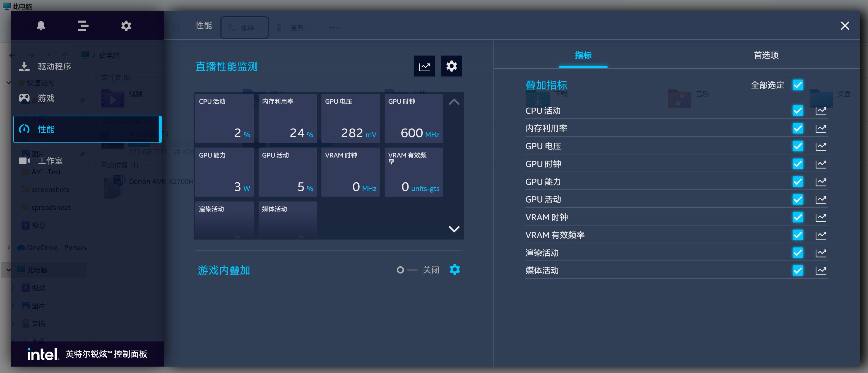Select the 渲染活动 tile
The width and height of the screenshot is (868, 373).
coord(224,220)
